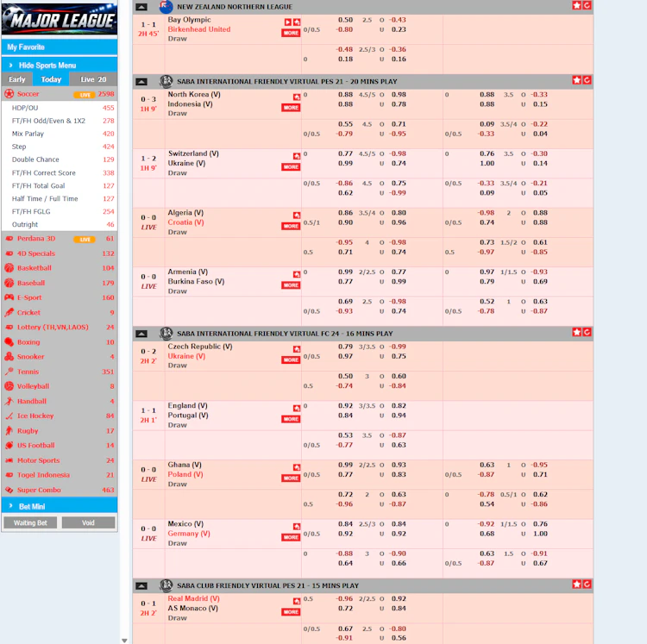The image size is (647, 644).
Task: Select Basketball sport icon
Action: (9, 268)
